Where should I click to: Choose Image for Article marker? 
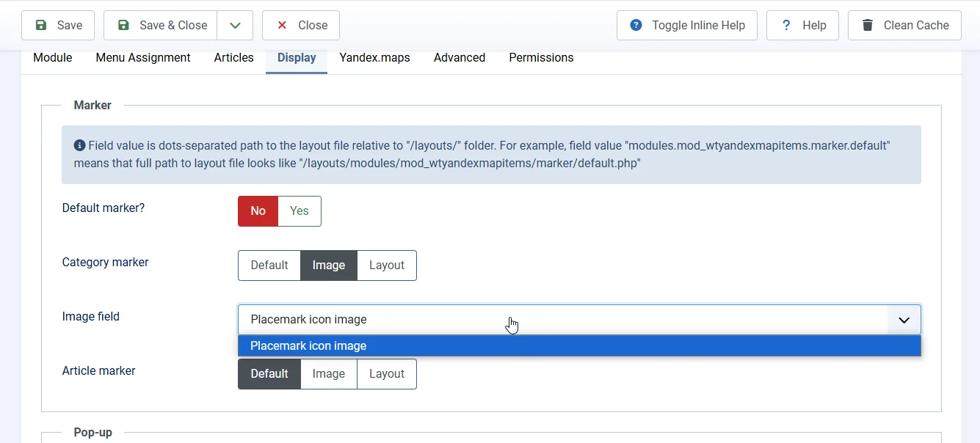(329, 374)
